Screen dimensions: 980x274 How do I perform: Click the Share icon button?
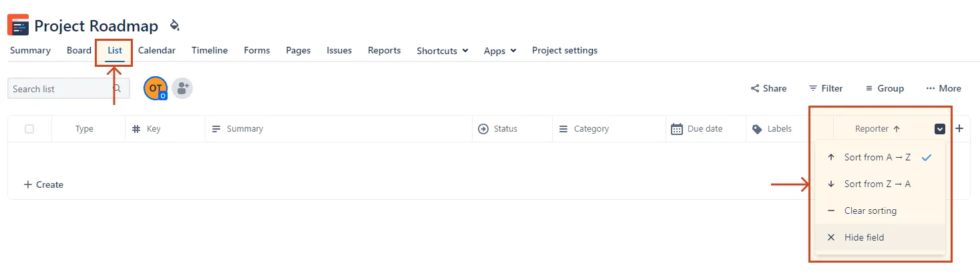click(768, 88)
